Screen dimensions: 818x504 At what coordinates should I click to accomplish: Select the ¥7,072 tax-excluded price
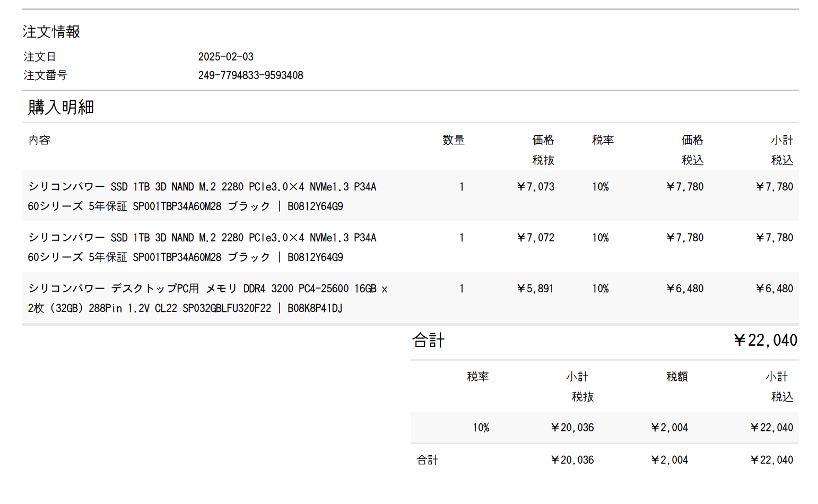point(535,238)
